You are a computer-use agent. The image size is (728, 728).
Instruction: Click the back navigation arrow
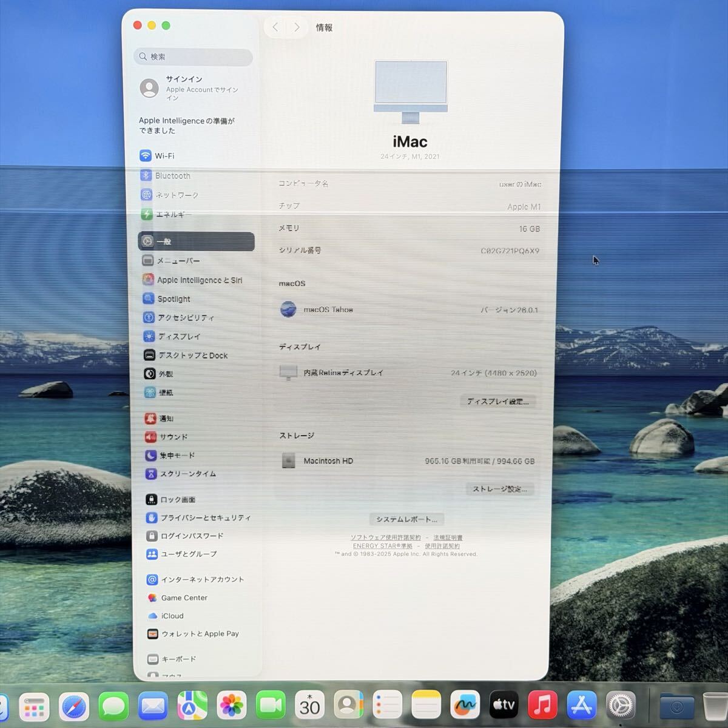(x=275, y=27)
